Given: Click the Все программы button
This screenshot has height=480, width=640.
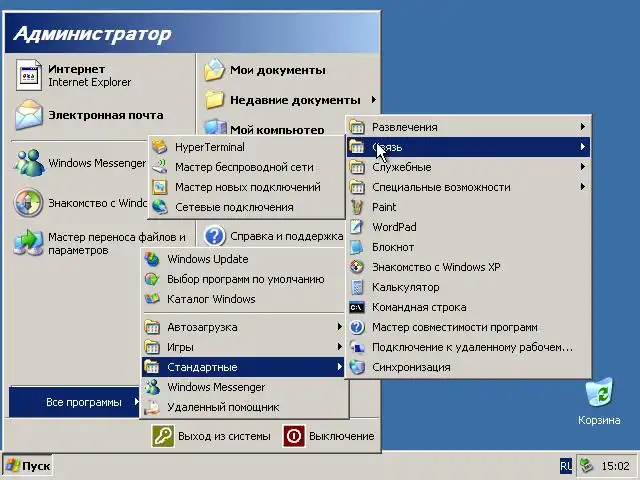Looking at the screenshot, I should pyautogui.click(x=74, y=402).
